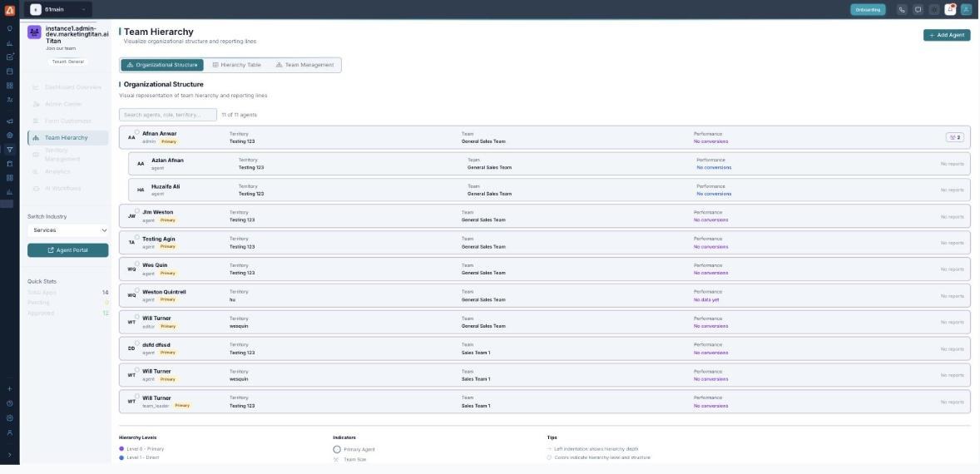
Task: Open the user account avatar in top bar
Action: 966,9
